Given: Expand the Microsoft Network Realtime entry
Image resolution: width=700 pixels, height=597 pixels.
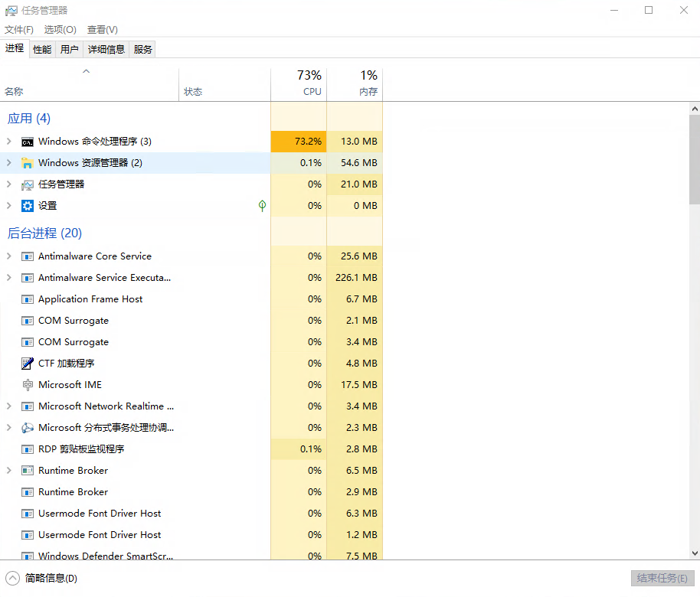Looking at the screenshot, I should pos(9,406).
